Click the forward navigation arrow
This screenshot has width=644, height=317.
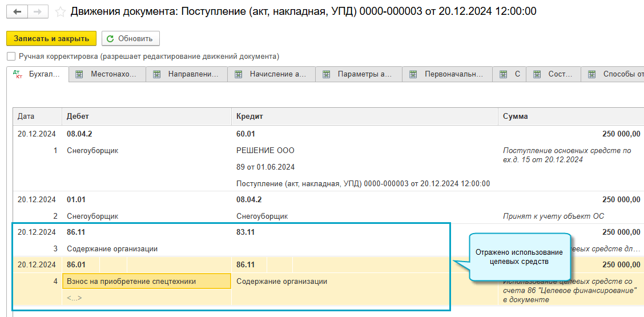click(x=37, y=12)
